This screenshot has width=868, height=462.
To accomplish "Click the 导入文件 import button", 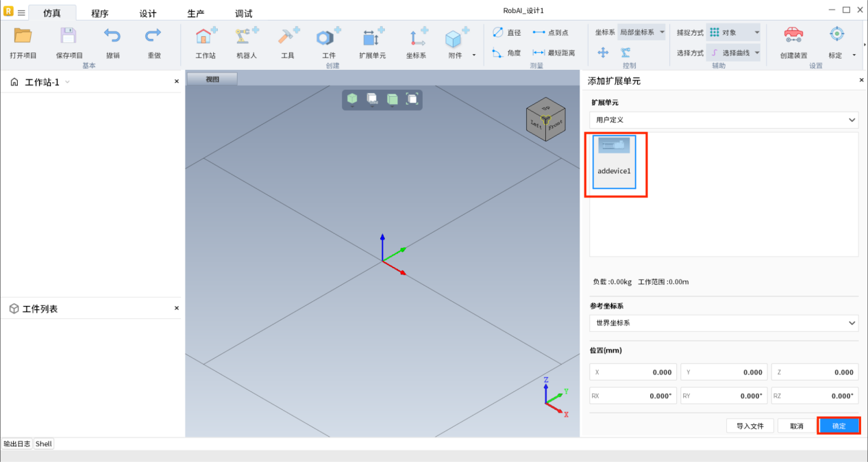I will (749, 426).
